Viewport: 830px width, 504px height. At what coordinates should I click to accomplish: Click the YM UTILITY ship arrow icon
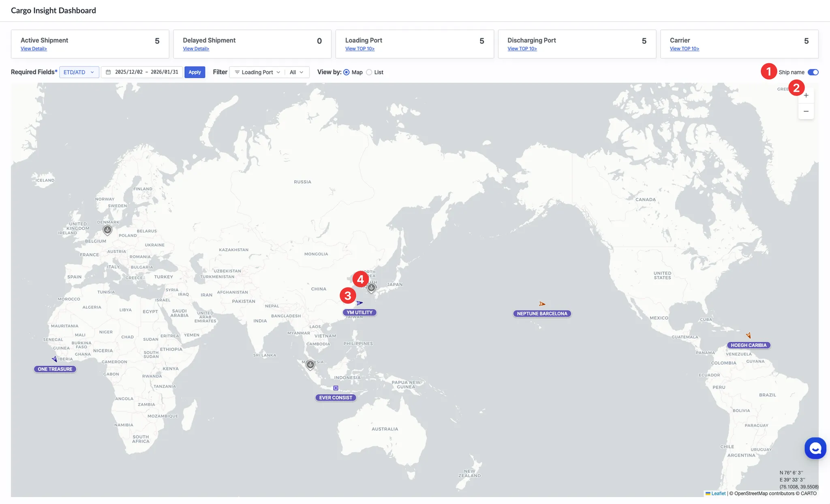tap(359, 303)
